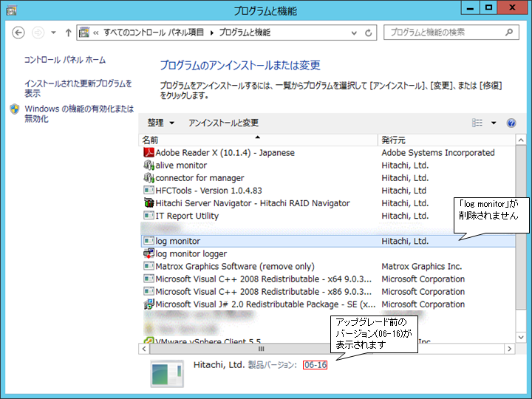The image size is (532, 399).
Task: Click the log monitor logger icon
Action: point(149,253)
